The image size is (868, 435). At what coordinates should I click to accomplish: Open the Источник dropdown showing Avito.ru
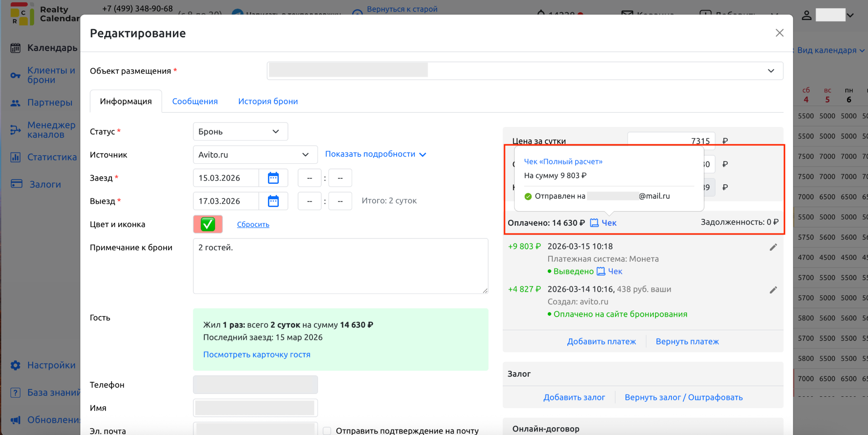255,155
